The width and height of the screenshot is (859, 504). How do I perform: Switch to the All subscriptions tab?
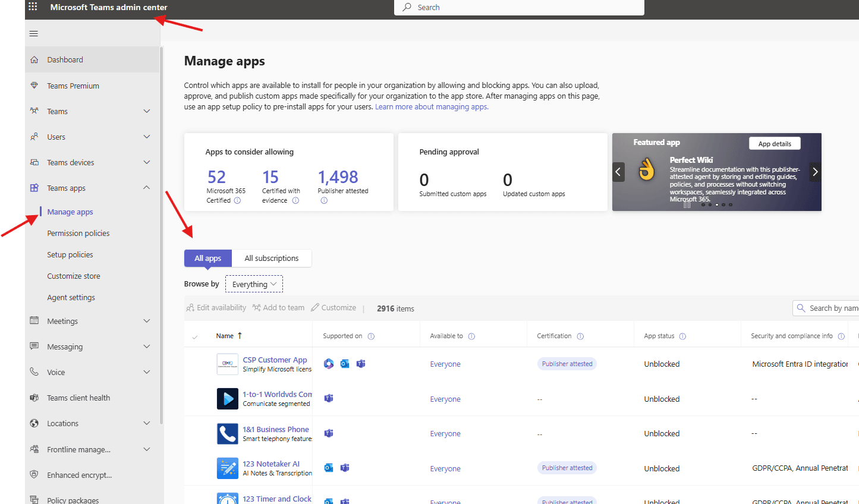271,258
